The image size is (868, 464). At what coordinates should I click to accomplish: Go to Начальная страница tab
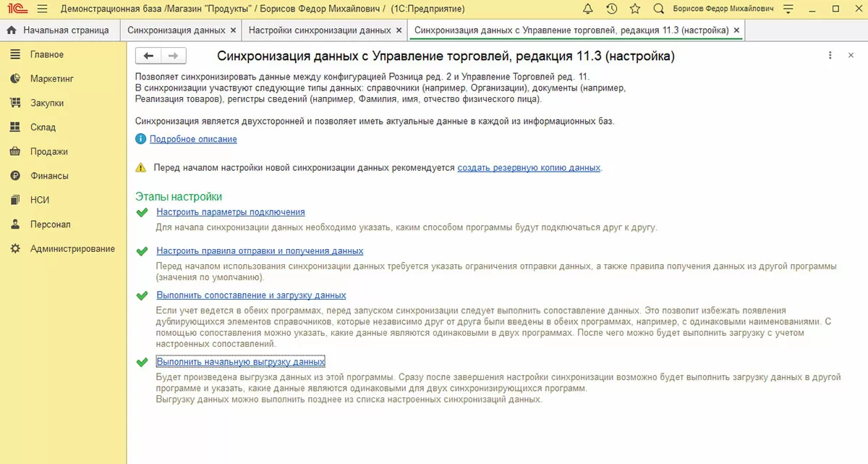(x=59, y=30)
